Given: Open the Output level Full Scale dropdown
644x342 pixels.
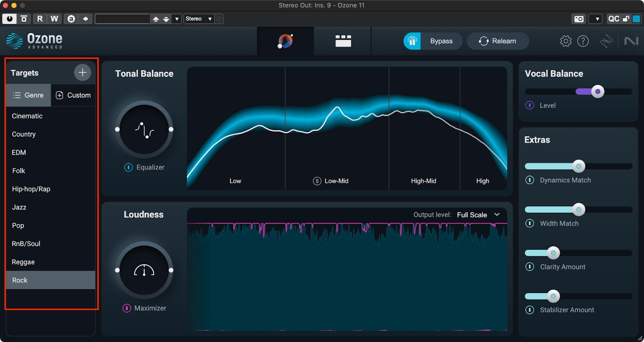Looking at the screenshot, I should pyautogui.click(x=478, y=215).
